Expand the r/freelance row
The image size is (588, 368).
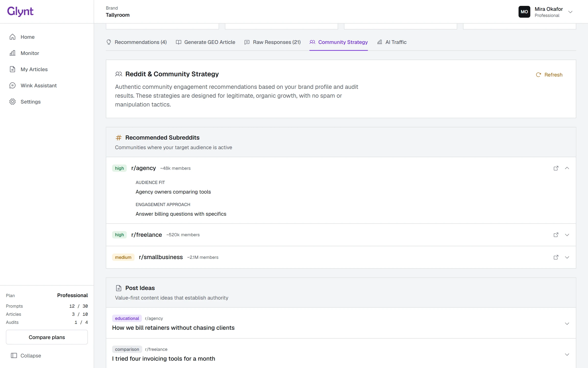[567, 235]
